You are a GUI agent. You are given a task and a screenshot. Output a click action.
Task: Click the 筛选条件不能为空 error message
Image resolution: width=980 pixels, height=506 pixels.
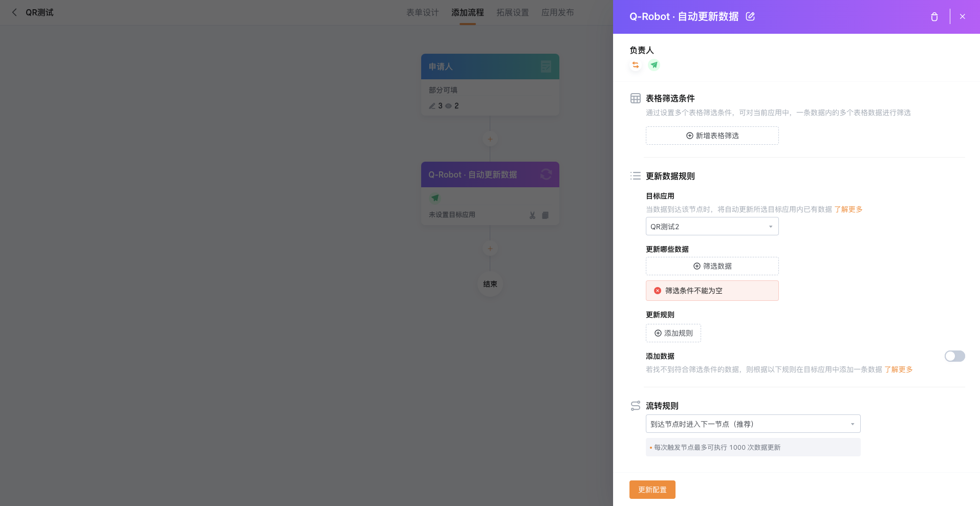point(712,291)
